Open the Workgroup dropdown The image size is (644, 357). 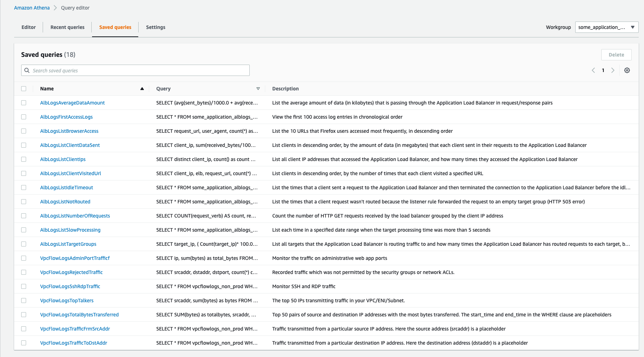pyautogui.click(x=606, y=27)
